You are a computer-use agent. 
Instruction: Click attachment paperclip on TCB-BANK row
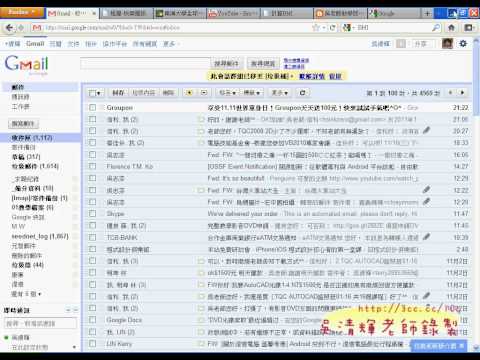(426, 237)
